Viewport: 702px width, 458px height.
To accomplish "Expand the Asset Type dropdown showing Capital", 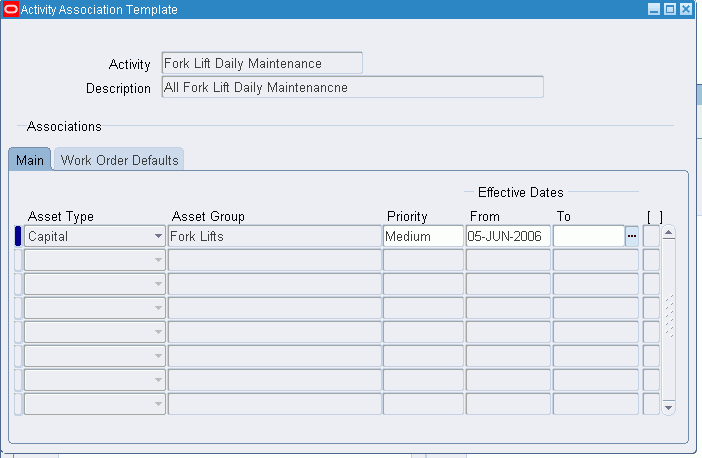I will (158, 236).
